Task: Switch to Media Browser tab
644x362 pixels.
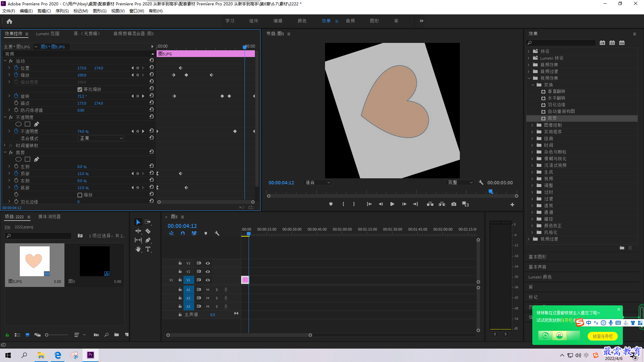Action: click(x=49, y=217)
